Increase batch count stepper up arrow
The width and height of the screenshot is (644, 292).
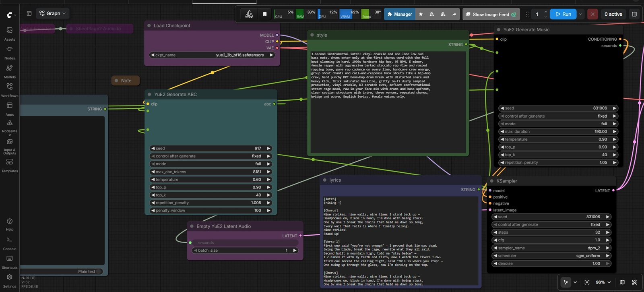coord(546,12)
